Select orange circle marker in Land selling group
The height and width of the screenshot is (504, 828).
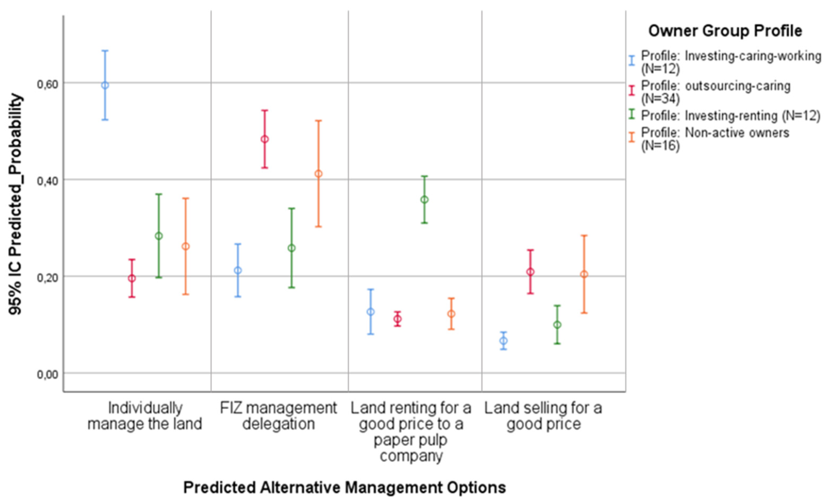(x=584, y=274)
